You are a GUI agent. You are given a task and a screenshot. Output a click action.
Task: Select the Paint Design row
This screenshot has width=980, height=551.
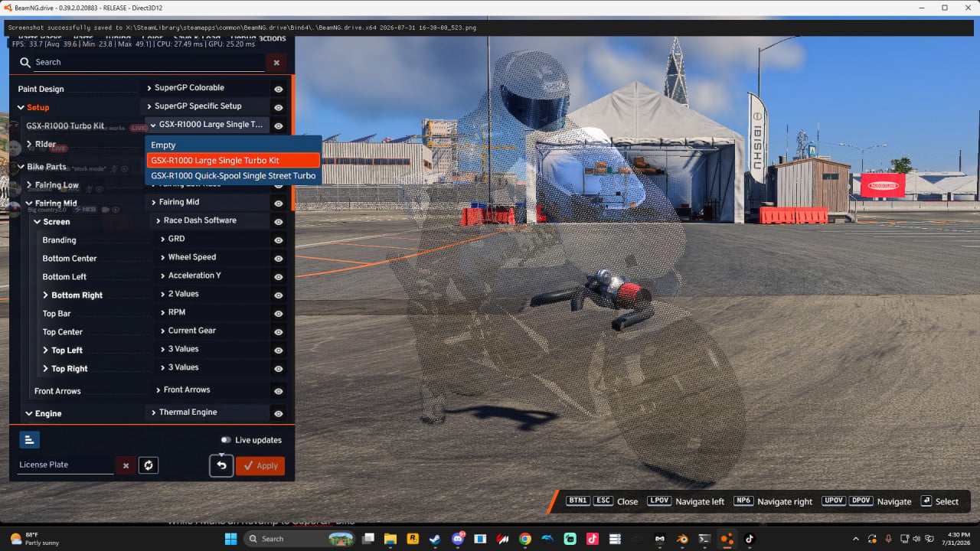click(77, 89)
